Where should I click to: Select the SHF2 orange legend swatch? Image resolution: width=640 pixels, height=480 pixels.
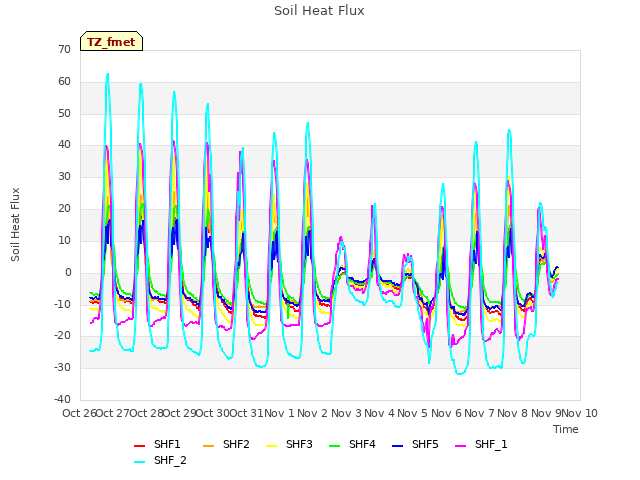point(208,446)
